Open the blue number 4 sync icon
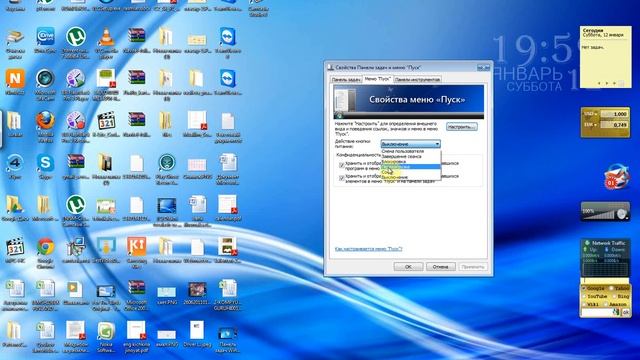Screen dimensions: 640x360 pos(15,163)
